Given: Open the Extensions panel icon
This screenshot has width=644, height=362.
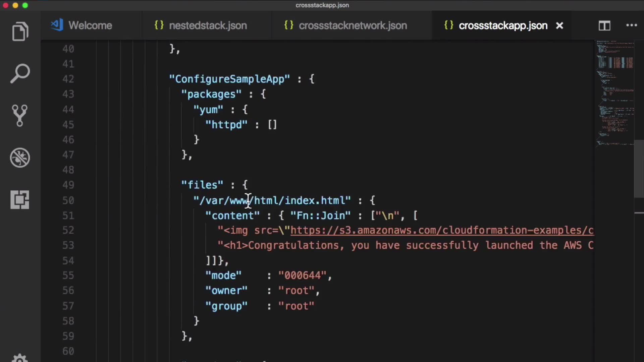Looking at the screenshot, I should pos(20,200).
